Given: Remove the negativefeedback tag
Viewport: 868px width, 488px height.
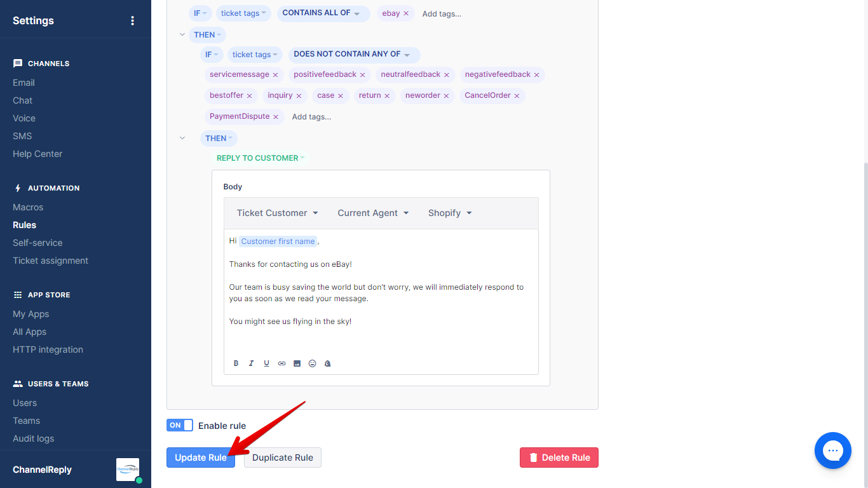Looking at the screenshot, I should (536, 75).
